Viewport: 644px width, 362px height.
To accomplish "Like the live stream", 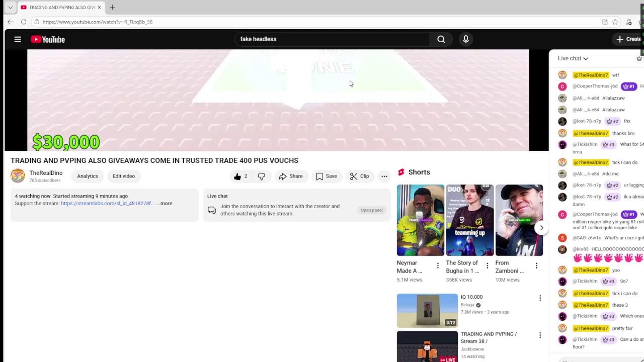I will [x=240, y=176].
